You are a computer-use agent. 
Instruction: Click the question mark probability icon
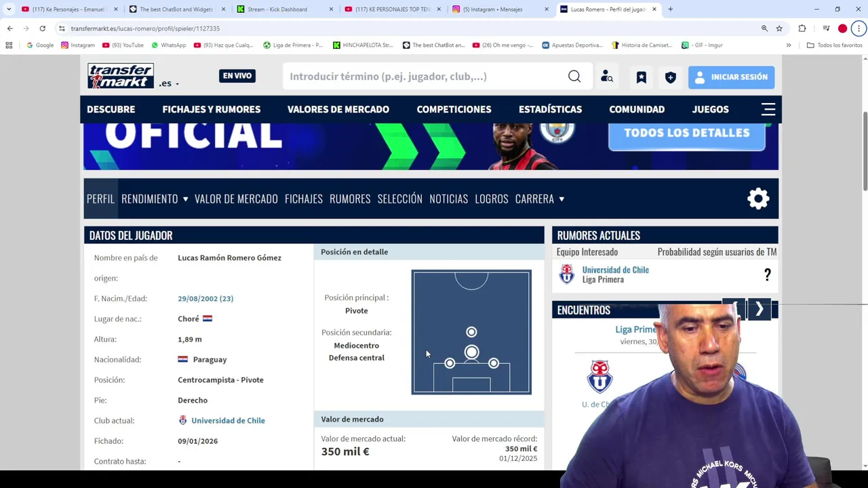click(767, 274)
